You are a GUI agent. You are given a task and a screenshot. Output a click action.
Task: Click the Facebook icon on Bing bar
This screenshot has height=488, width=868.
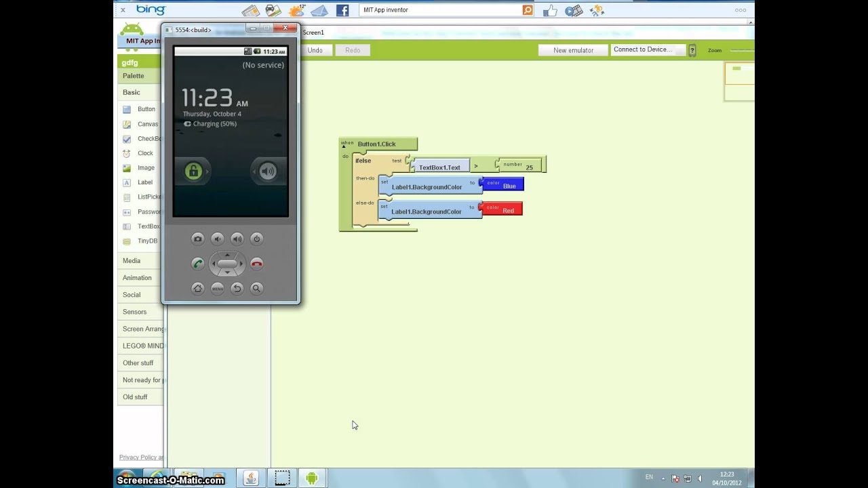coord(342,10)
